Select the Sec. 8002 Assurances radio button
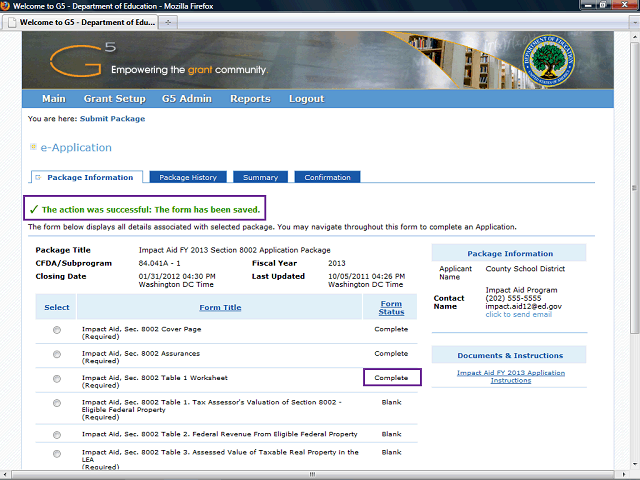 [x=56, y=354]
